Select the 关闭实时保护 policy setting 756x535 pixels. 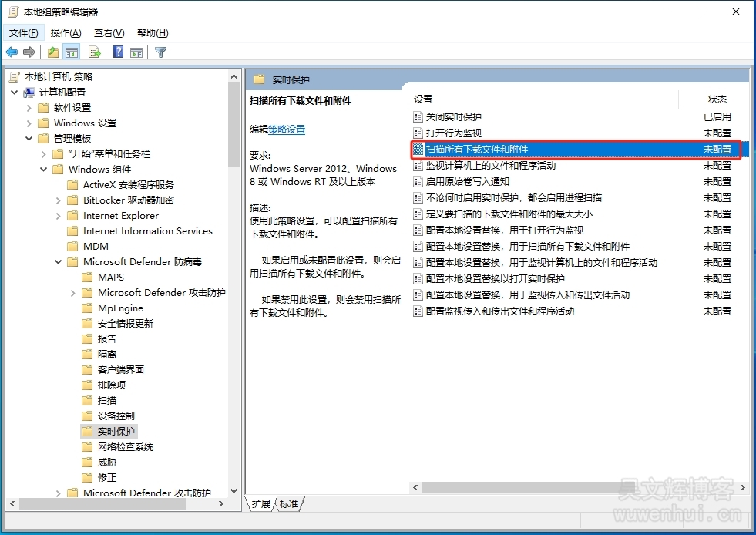(454, 116)
